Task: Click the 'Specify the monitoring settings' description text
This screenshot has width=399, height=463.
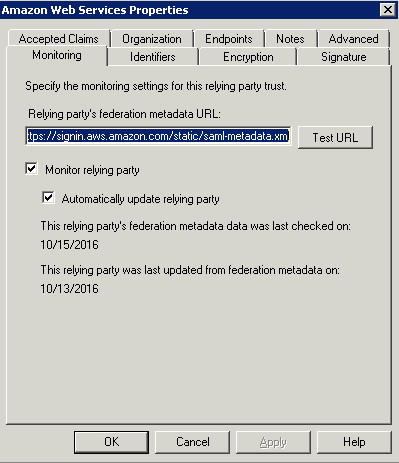Action: click(156, 86)
